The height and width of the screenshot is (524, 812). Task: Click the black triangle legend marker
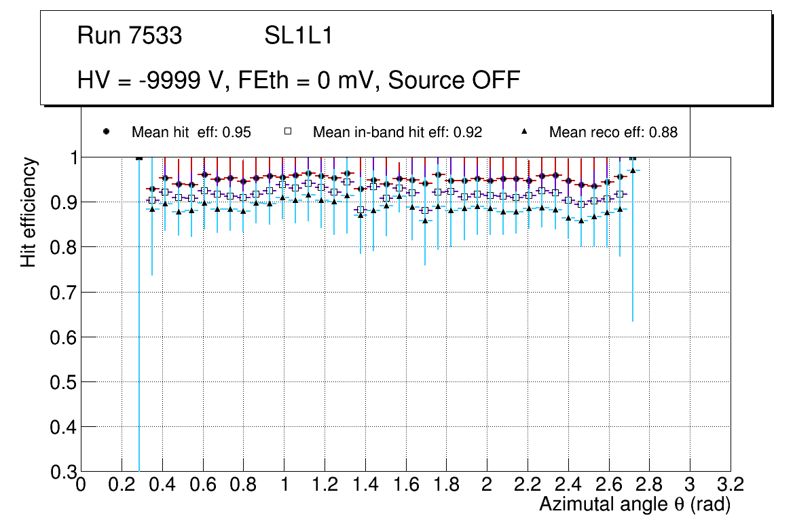click(524, 132)
